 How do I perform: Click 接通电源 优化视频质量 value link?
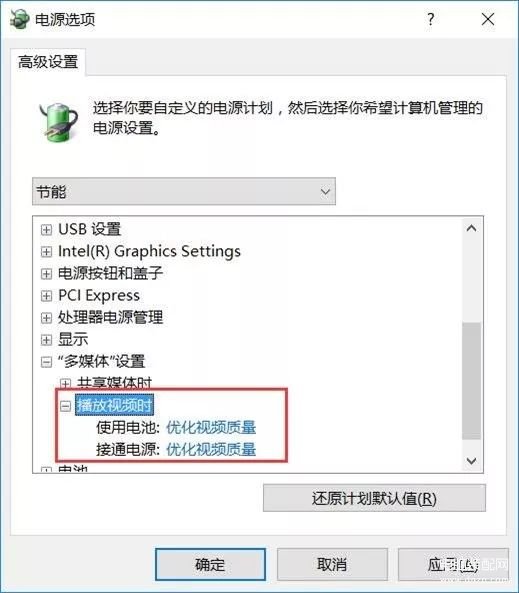(x=211, y=450)
